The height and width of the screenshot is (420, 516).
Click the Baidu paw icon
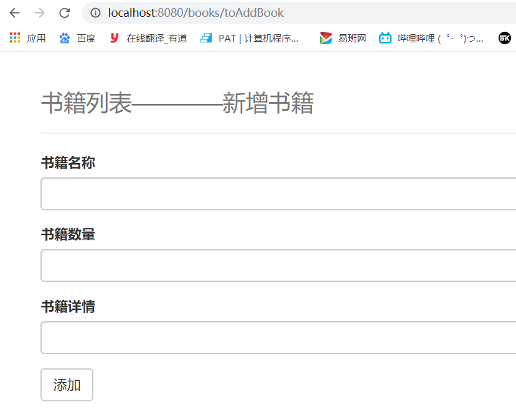[x=65, y=38]
